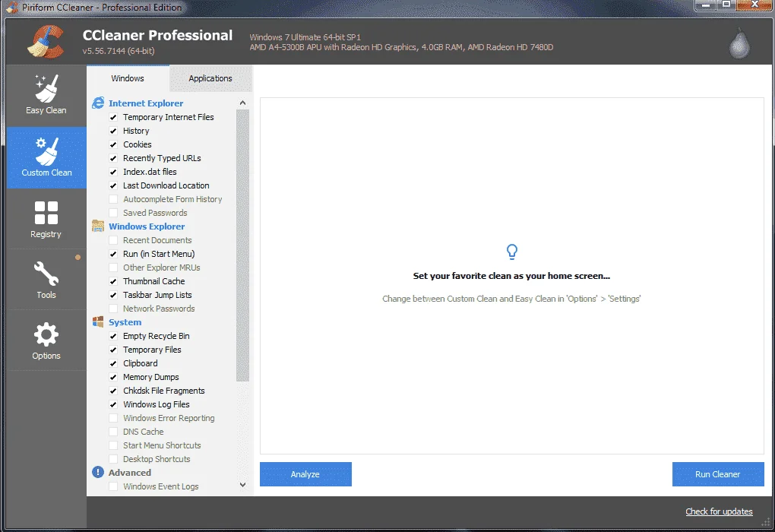Viewport: 775px width, 532px height.
Task: Click the CCleaner title bar app icon
Action: tap(12, 8)
